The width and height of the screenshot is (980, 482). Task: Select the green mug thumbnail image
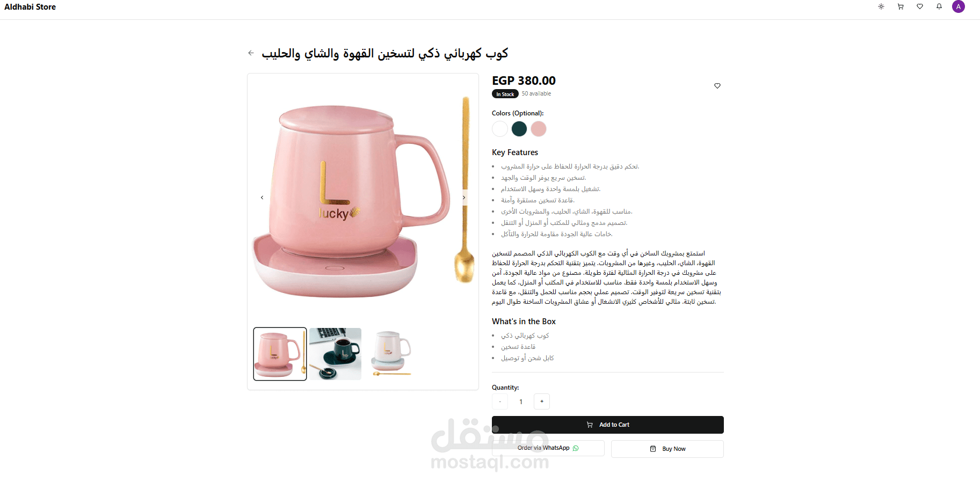pos(336,354)
